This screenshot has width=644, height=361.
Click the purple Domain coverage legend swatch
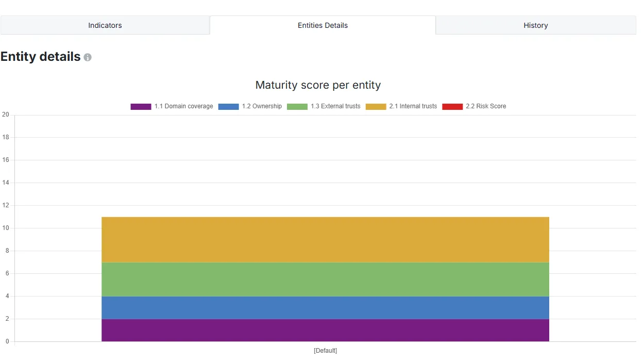pos(141,107)
